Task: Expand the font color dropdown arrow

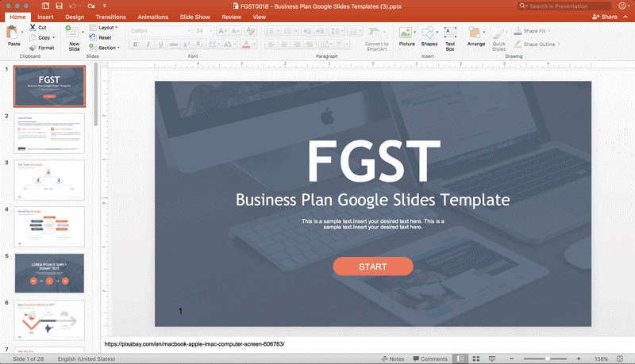Action: click(x=254, y=44)
